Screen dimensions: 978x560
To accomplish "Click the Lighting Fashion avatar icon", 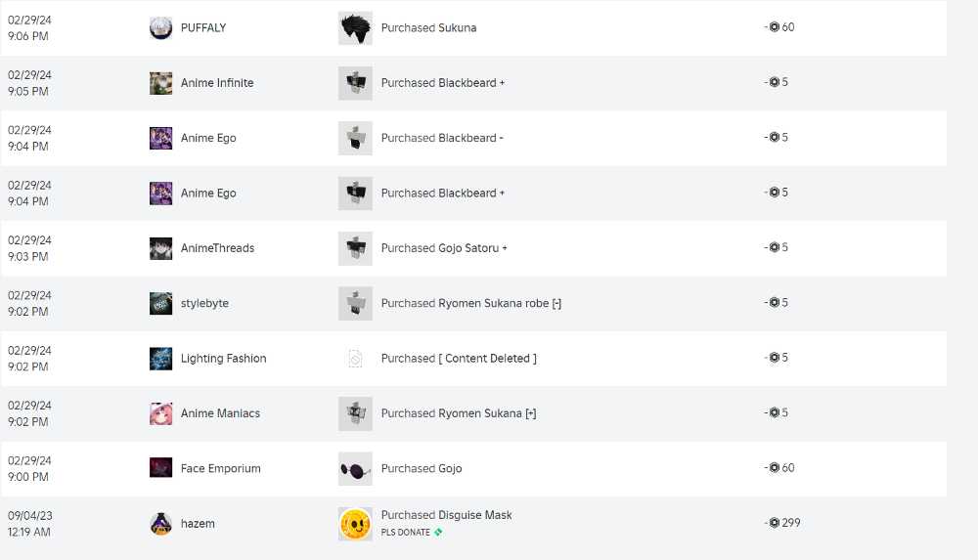I will click(161, 359).
